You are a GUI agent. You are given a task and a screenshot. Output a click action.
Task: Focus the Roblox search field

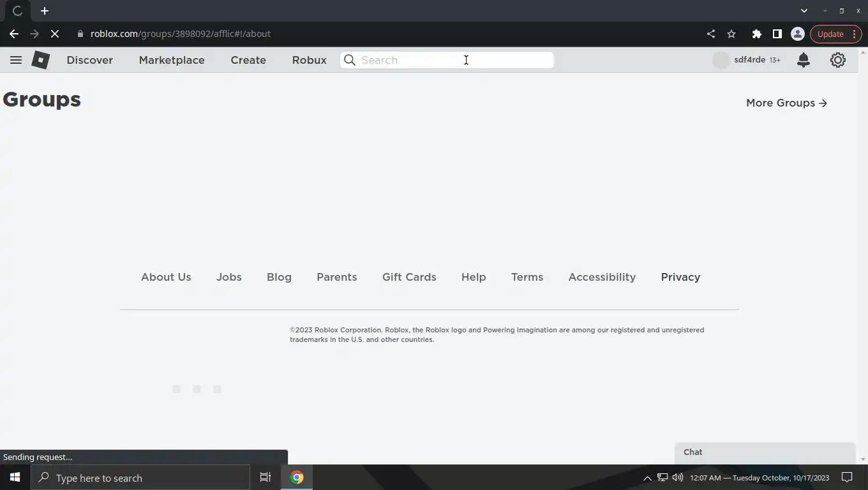click(x=447, y=60)
